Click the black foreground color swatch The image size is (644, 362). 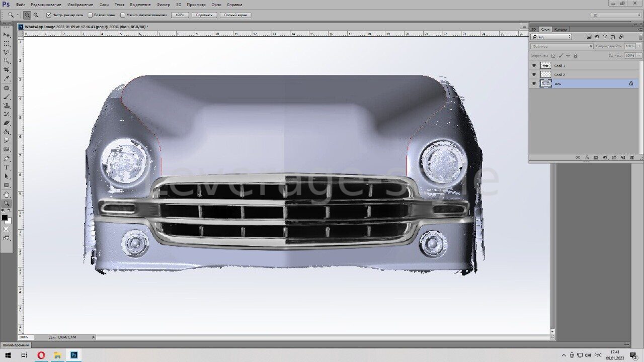pos(5,217)
